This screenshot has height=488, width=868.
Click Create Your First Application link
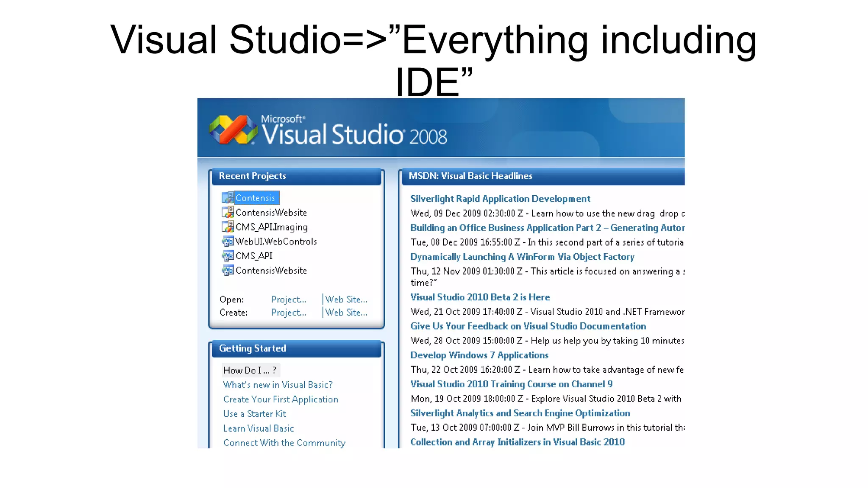(281, 399)
